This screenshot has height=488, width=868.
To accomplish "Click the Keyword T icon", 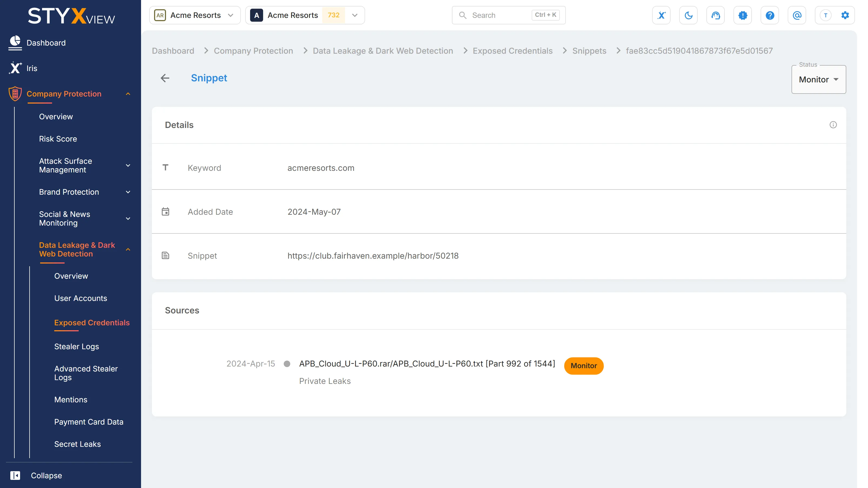I will click(165, 167).
